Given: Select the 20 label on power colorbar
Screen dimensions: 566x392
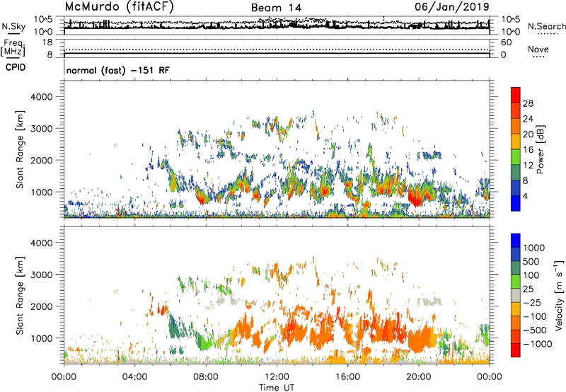Looking at the screenshot, I should (x=528, y=134).
